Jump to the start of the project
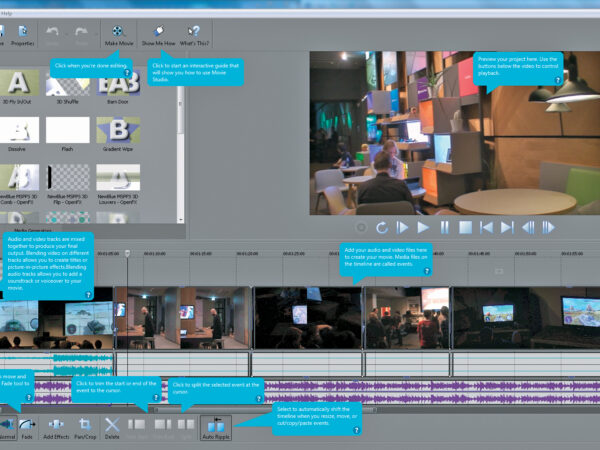Image resolution: width=600 pixels, height=450 pixels. [x=486, y=229]
